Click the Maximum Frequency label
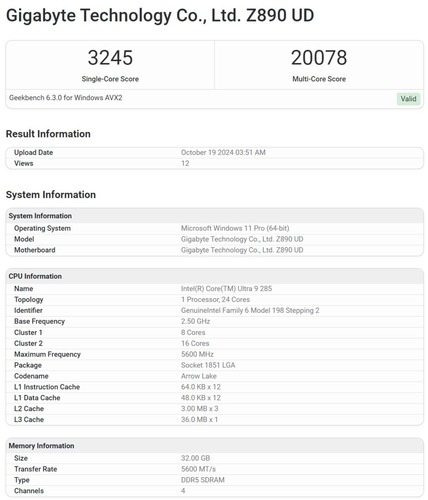This screenshot has height=500, width=428. point(47,354)
